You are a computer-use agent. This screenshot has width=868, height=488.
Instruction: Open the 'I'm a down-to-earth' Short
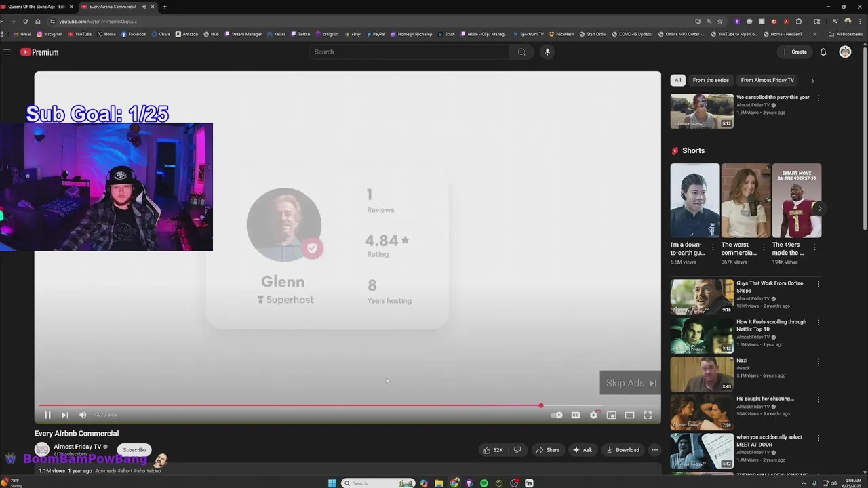coord(695,201)
